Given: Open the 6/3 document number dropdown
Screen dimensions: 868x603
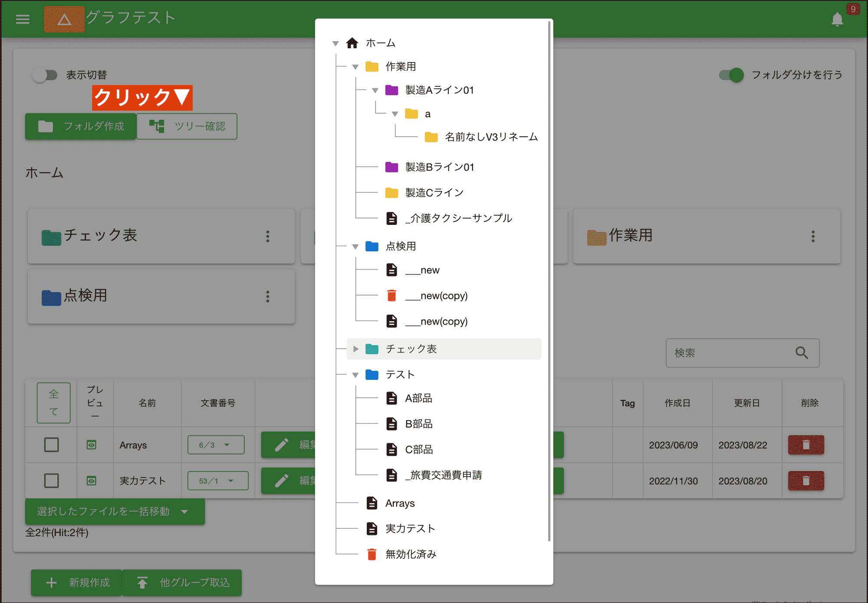Looking at the screenshot, I should tap(216, 445).
